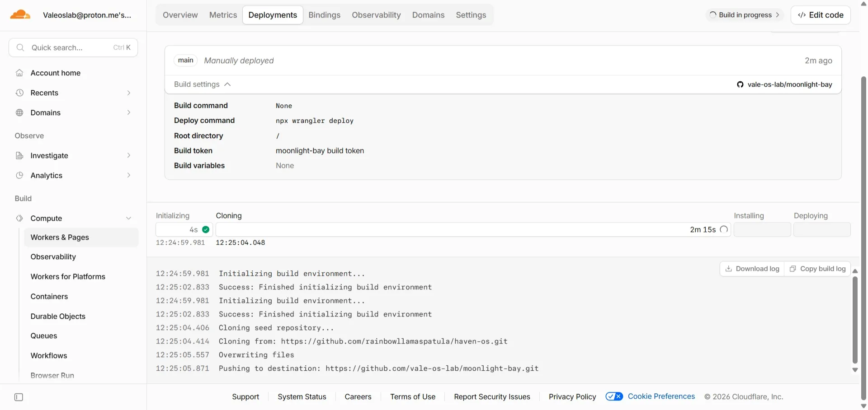Viewport: 868px width, 410px height.
Task: Open the System Status footer link
Action: pos(302,396)
